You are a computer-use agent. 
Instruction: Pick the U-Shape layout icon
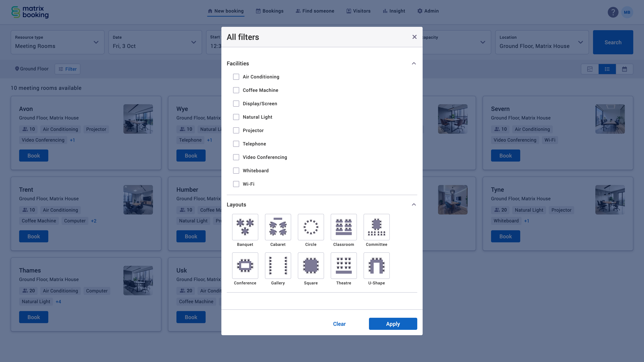377,265
